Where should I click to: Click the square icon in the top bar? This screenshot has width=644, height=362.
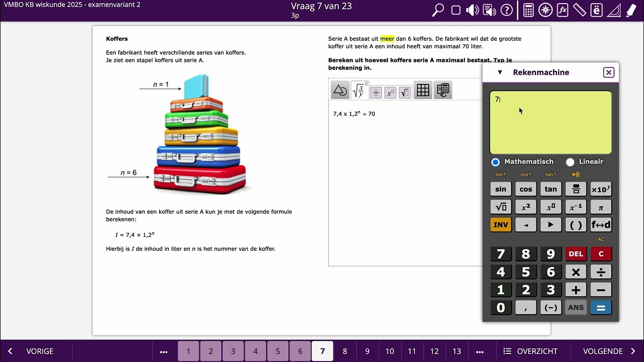[456, 10]
